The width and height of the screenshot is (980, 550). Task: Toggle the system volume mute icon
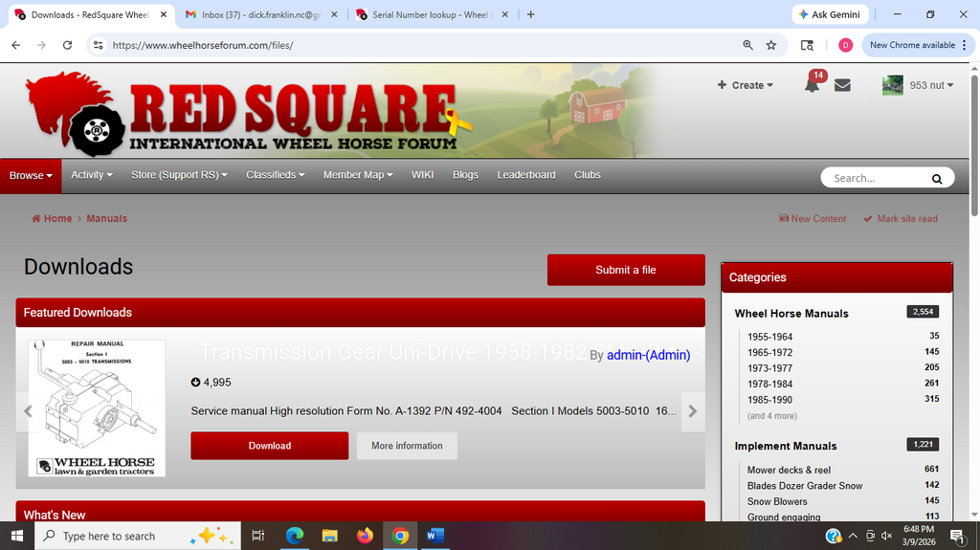point(886,537)
